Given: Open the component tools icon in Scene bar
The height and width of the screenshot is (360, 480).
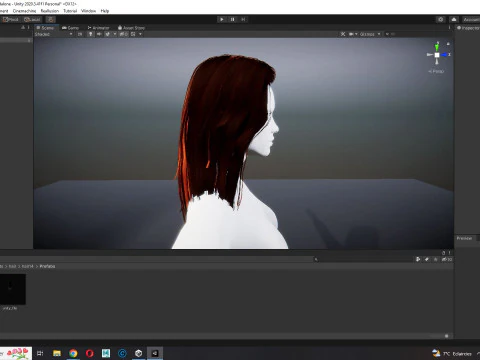Looking at the screenshot, I should [x=343, y=34].
